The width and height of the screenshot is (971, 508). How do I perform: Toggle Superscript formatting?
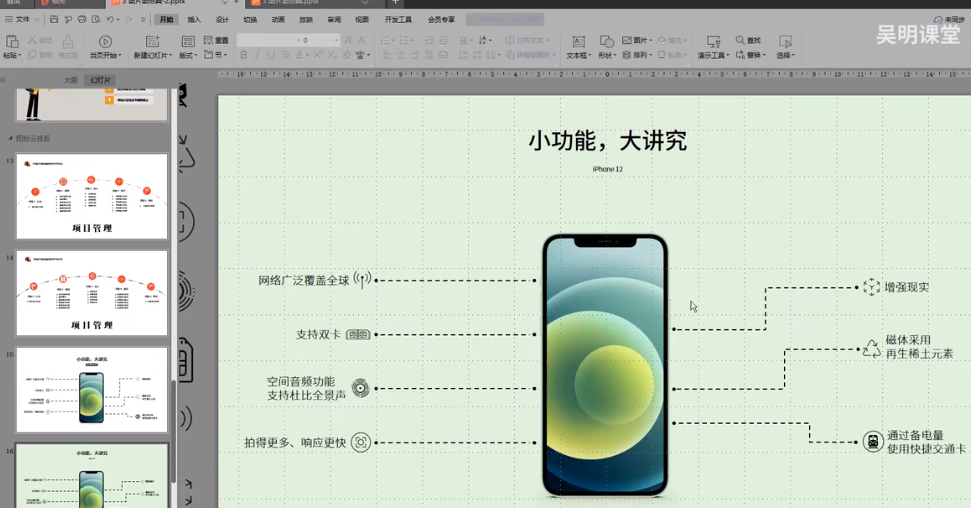tap(318, 55)
